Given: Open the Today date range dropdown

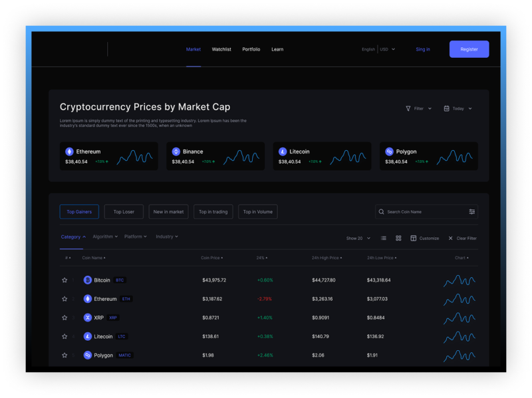Looking at the screenshot, I should 458,108.
